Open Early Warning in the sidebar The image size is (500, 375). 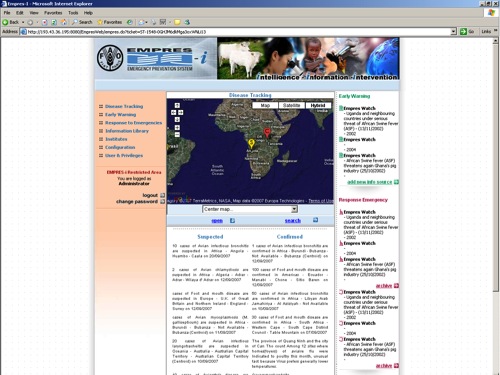tap(120, 114)
